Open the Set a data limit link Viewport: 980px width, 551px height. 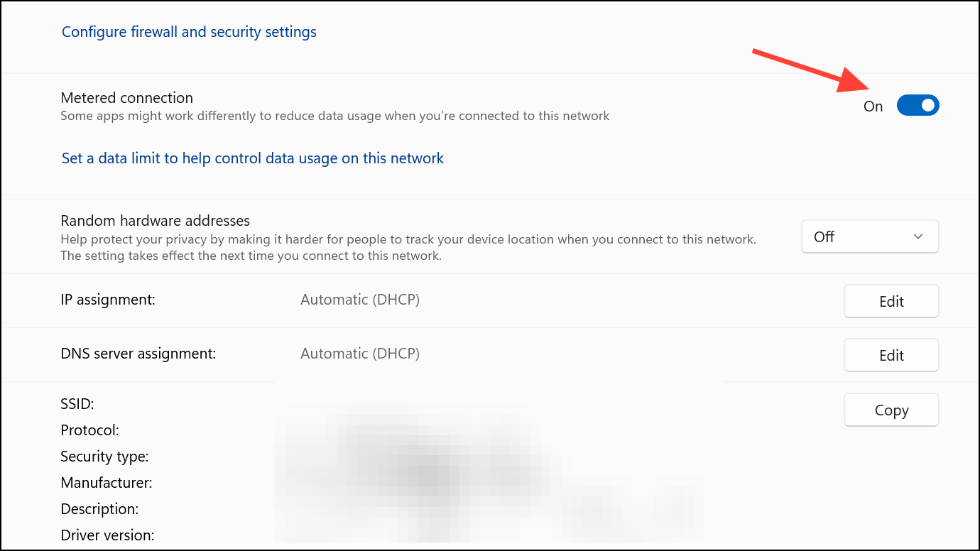click(252, 158)
